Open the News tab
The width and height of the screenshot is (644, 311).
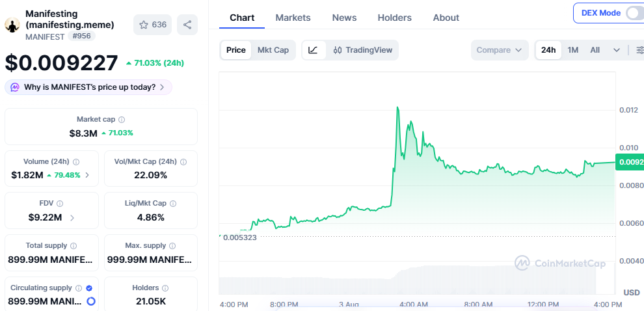click(344, 18)
